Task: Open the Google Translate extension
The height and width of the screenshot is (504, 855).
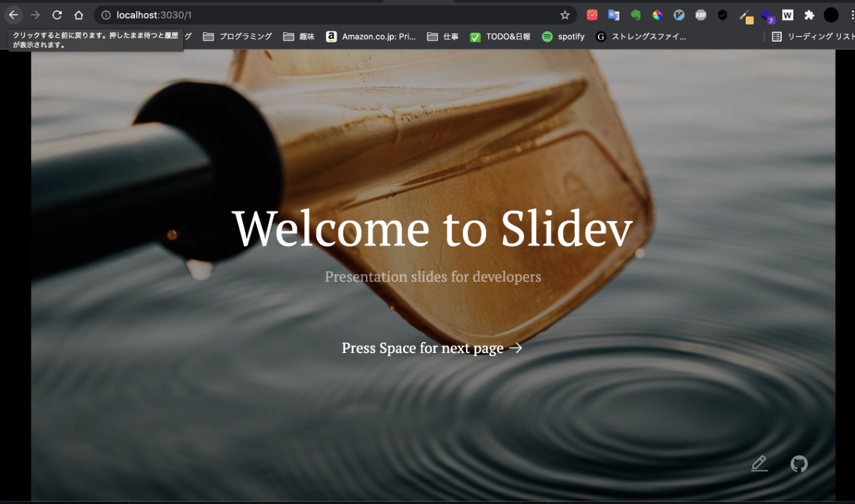Action: tap(613, 14)
